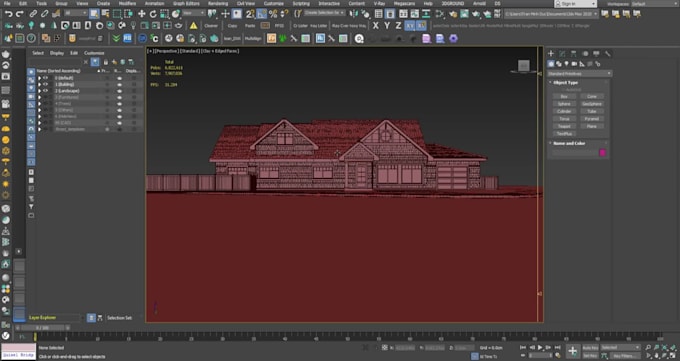Click the ViewCube in the viewport
This screenshot has width=680, height=361.
pyautogui.click(x=523, y=66)
